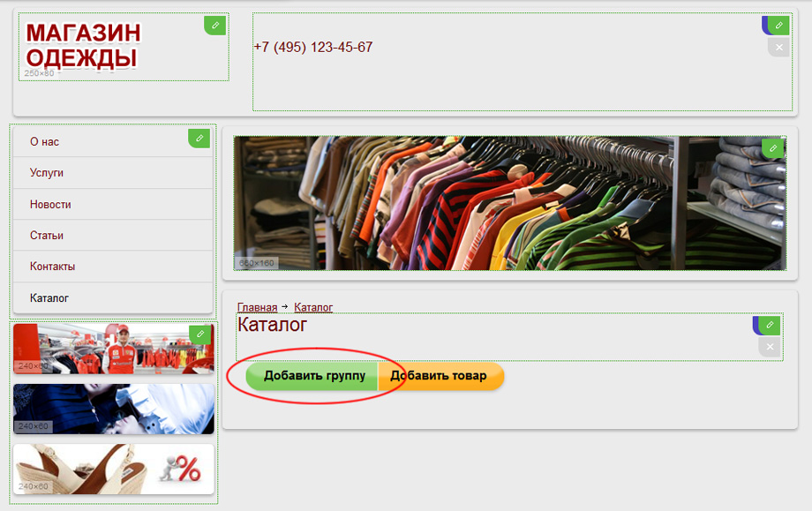Click the edit pencil on the phone number block
The height and width of the screenshot is (511, 812).
pyautogui.click(x=778, y=26)
